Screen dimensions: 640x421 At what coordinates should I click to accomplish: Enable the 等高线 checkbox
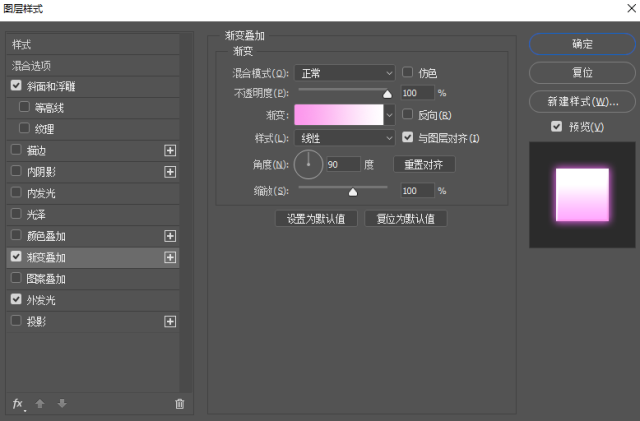pos(24,107)
